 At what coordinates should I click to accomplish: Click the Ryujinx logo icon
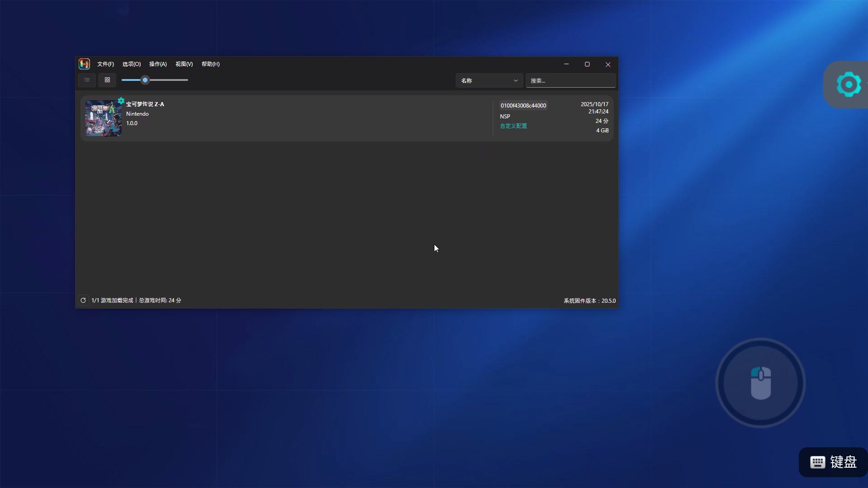[84, 64]
